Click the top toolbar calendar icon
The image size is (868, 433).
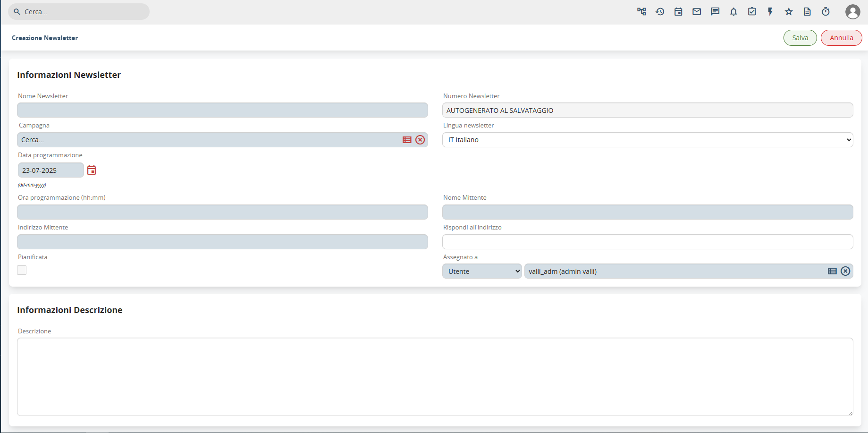click(678, 12)
